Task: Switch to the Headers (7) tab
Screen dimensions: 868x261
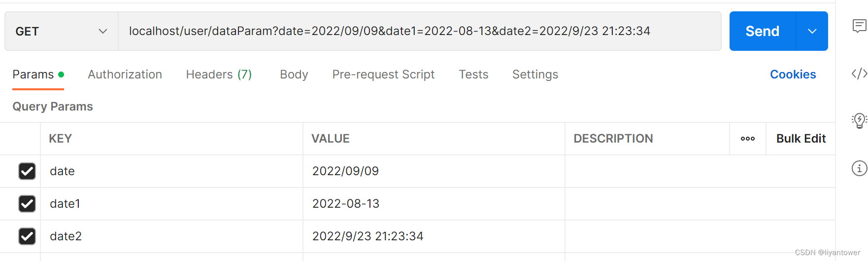Action: [x=219, y=75]
